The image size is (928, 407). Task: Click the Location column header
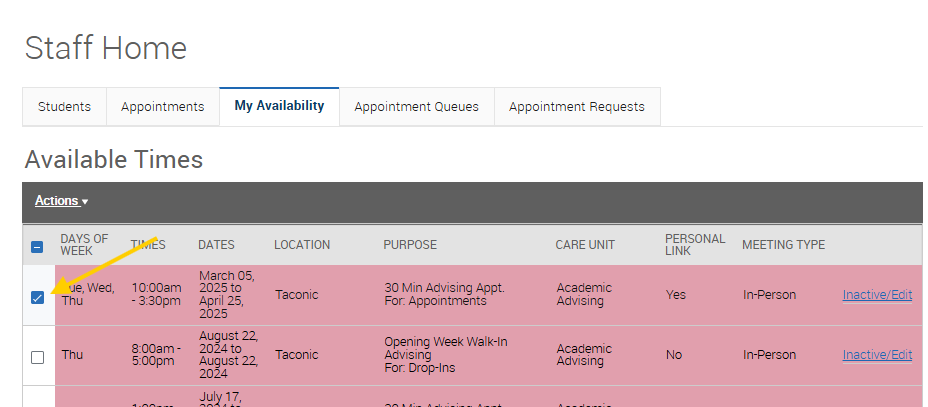pos(302,245)
